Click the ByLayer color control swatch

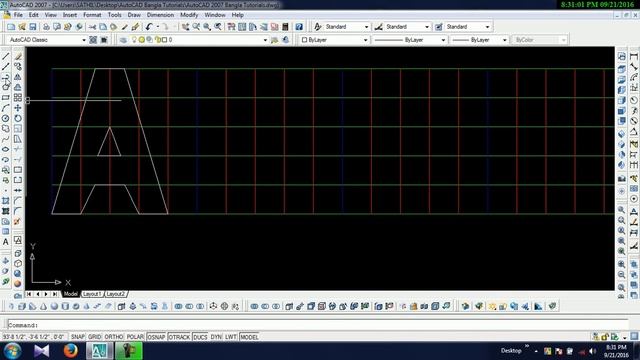pos(304,40)
